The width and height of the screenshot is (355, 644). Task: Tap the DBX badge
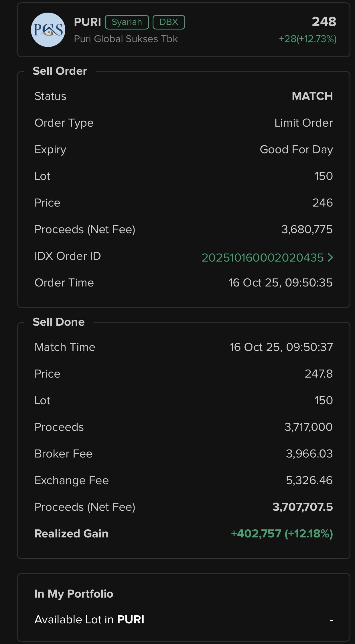(169, 22)
